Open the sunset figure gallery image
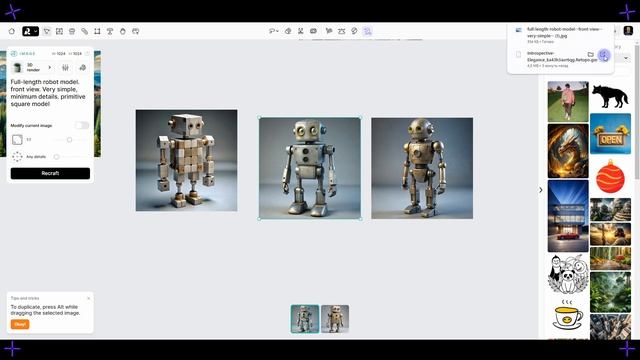This screenshot has height=360, width=640. tap(610, 234)
